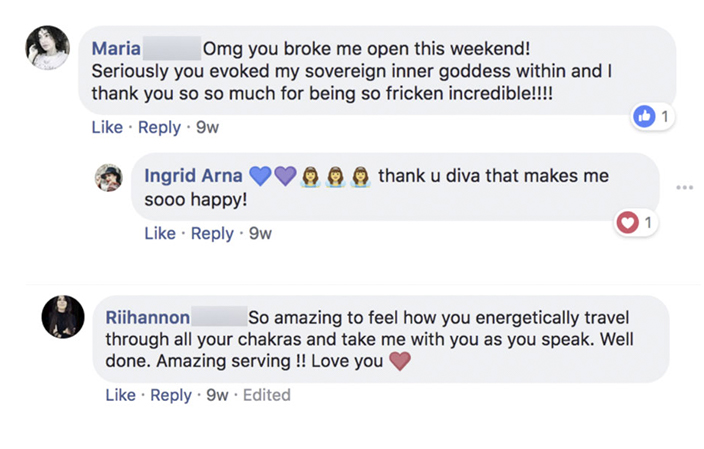
Task: Click Riihannon's name link
Action: pyautogui.click(x=146, y=318)
